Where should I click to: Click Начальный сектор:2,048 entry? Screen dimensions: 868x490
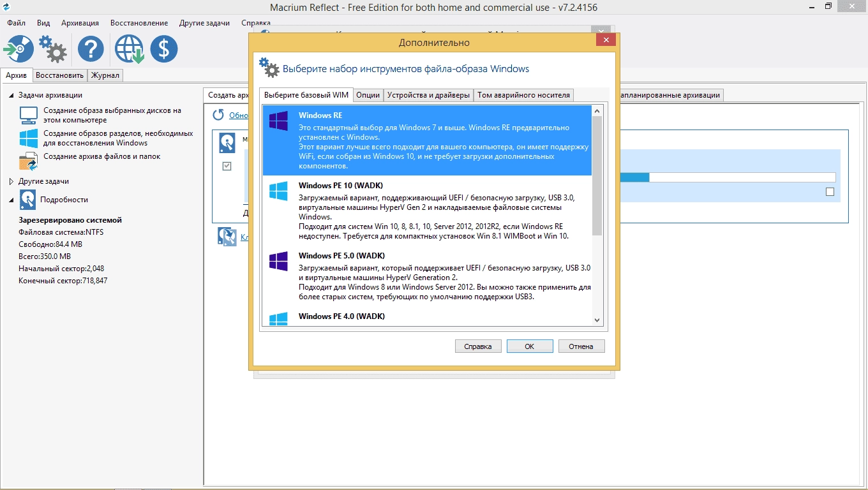click(61, 269)
